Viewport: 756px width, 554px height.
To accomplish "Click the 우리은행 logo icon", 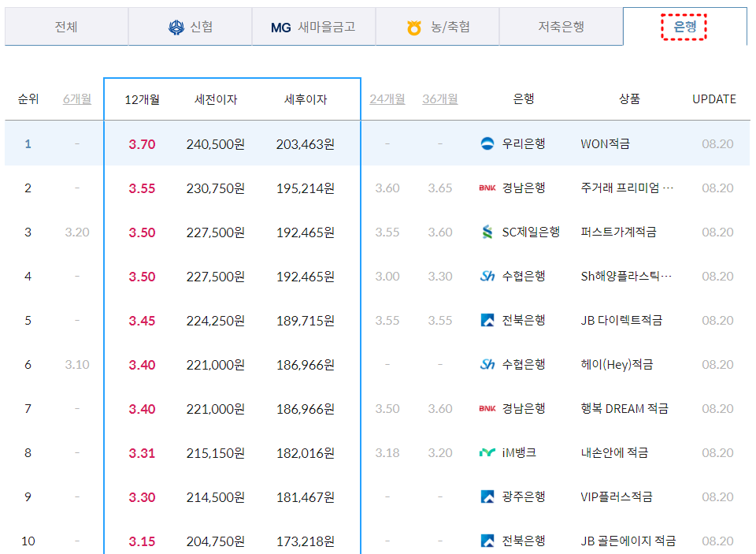I will (487, 143).
